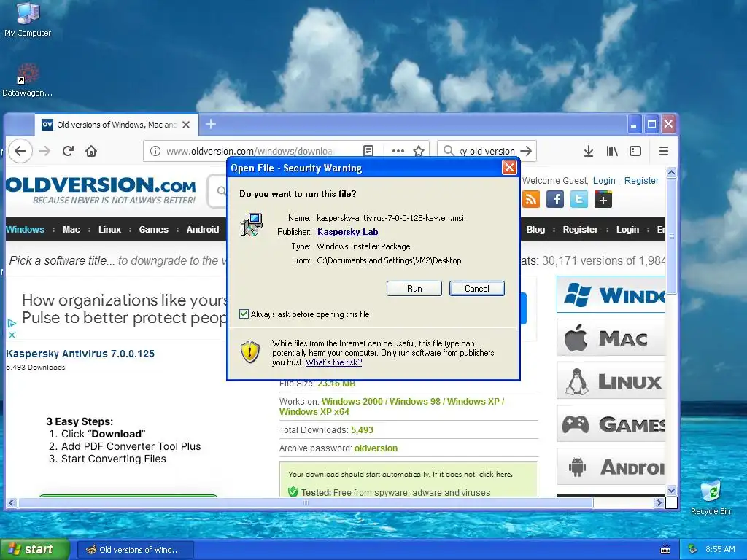Open the Android nav menu item
747x560 pixels.
coord(203,230)
